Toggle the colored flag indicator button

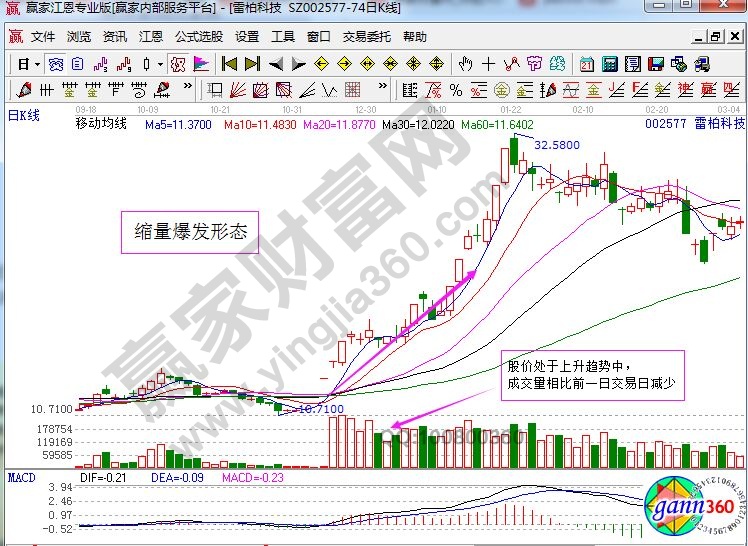click(x=200, y=64)
